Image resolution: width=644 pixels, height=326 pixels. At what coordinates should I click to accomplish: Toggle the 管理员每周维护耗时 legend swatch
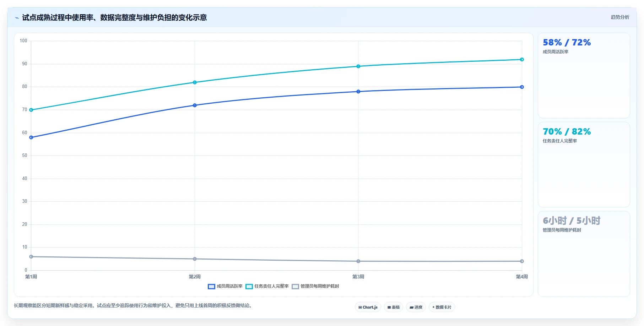point(295,287)
